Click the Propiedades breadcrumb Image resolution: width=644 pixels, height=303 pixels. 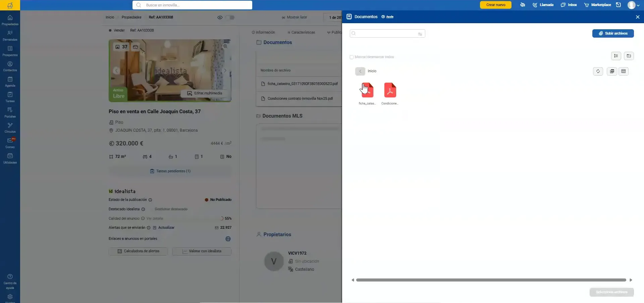131,17
